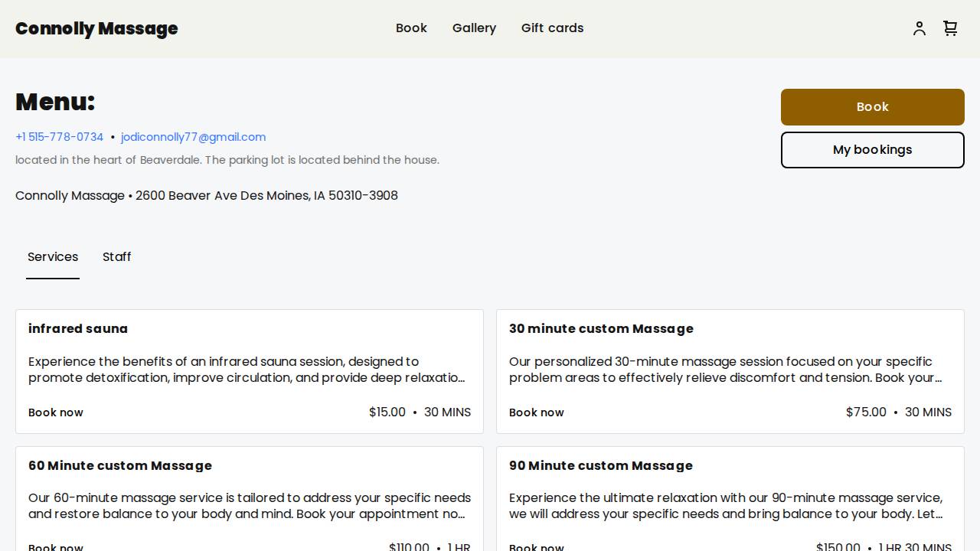Image resolution: width=980 pixels, height=551 pixels.
Task: Go to Gift cards
Action: tap(552, 28)
